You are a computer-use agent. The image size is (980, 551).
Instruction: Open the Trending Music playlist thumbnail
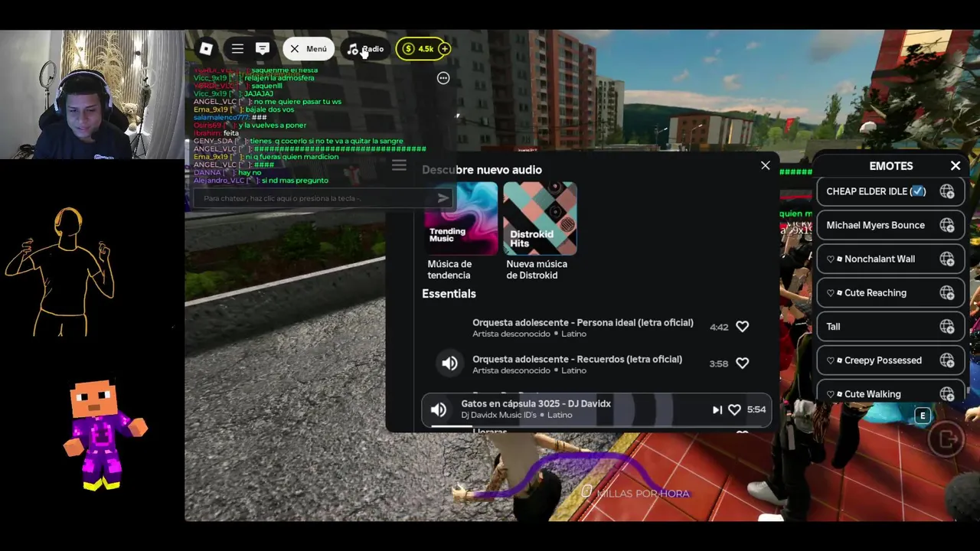tap(461, 218)
